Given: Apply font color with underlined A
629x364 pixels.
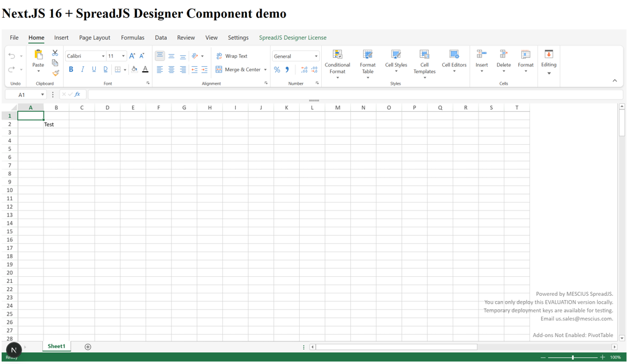Looking at the screenshot, I should (145, 69).
